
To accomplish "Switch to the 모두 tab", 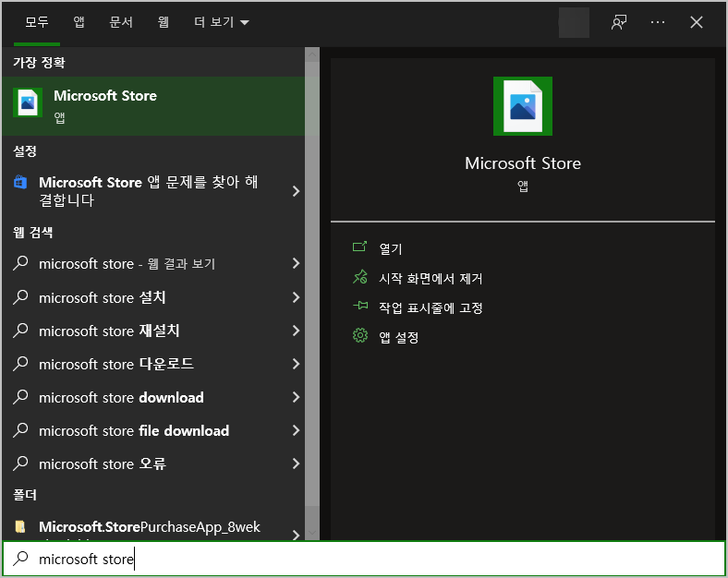I will click(37, 22).
